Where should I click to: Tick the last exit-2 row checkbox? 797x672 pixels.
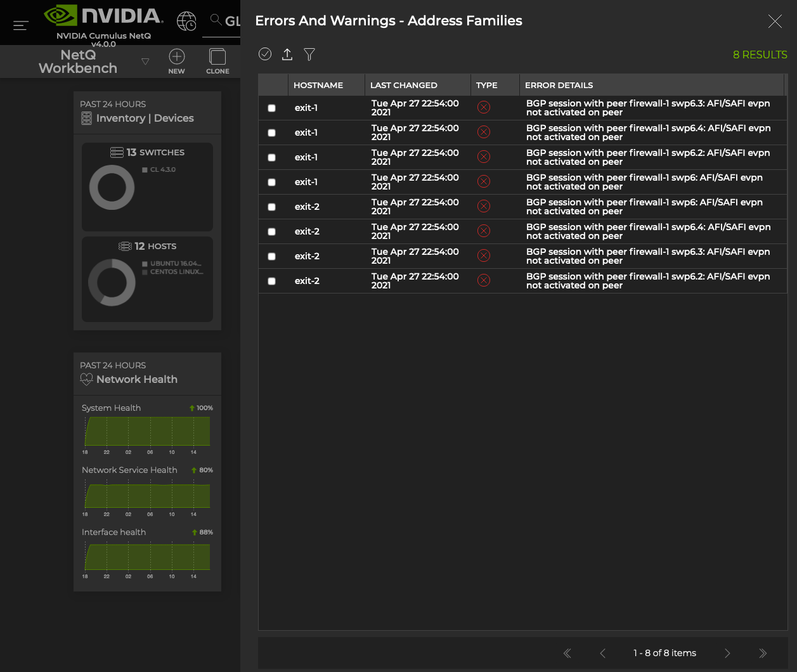(x=272, y=281)
